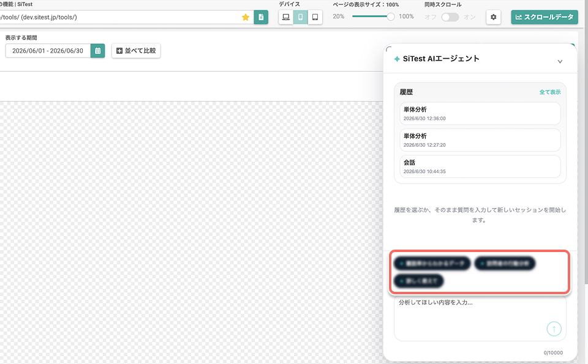The width and height of the screenshot is (588, 364).
Task: Open the 会話 10:44:35 history entry
Action: click(x=480, y=166)
